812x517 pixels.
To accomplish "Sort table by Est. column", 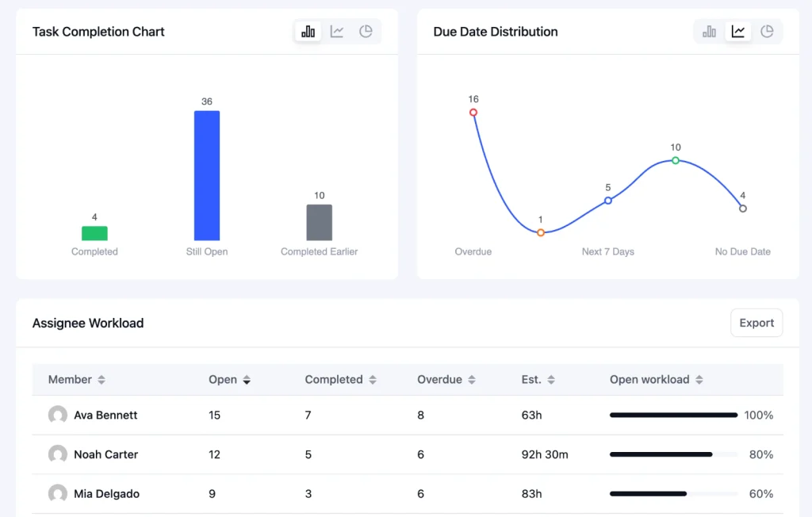I will (538, 380).
